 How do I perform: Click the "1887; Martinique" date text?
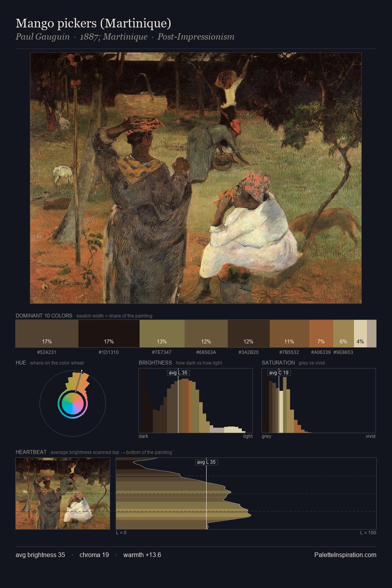(x=114, y=37)
